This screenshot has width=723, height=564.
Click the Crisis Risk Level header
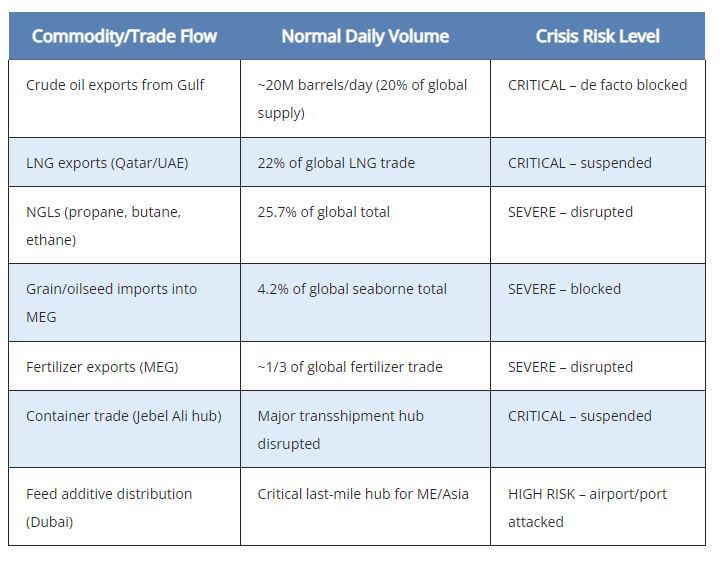[x=597, y=36]
